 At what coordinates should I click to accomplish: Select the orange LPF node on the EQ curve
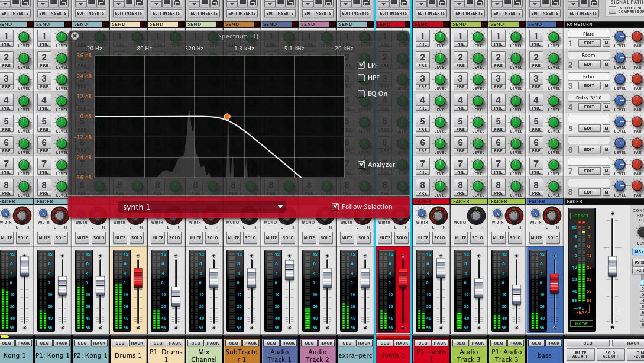coord(227,117)
